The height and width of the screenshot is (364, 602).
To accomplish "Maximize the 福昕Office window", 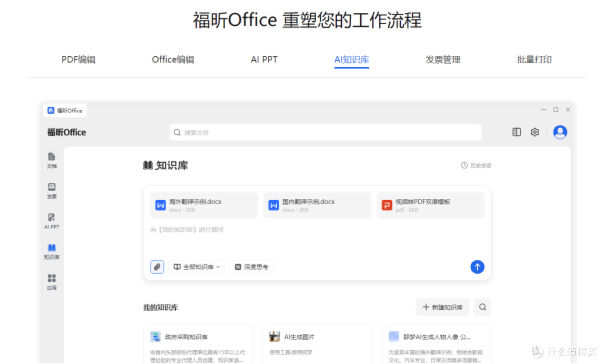I will pos(556,109).
